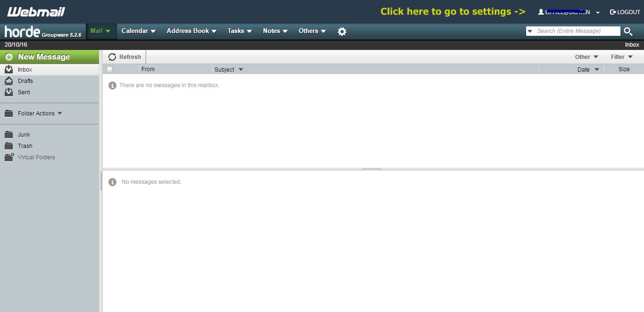Click the "No messages selected." text

151,182
